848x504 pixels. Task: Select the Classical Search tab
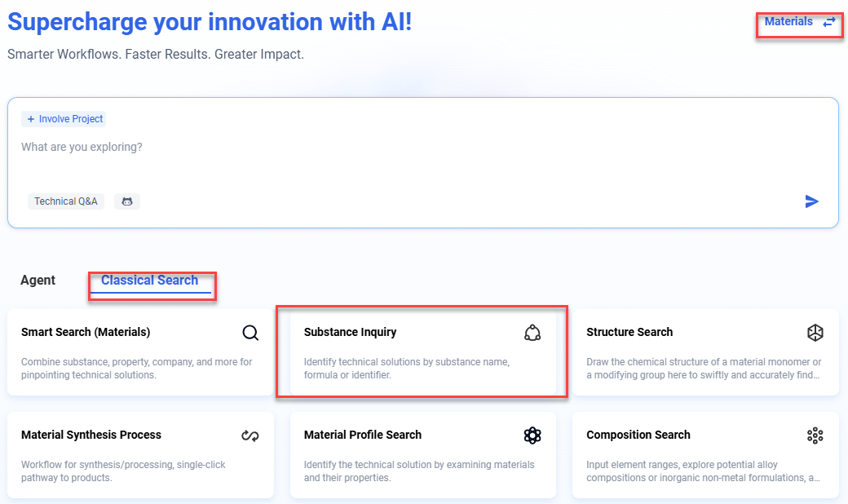click(150, 281)
